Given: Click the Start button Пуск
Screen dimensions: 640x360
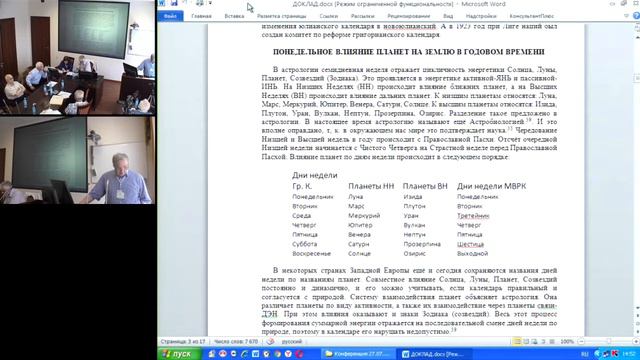Looking at the screenshot, I should pyautogui.click(x=178, y=354).
